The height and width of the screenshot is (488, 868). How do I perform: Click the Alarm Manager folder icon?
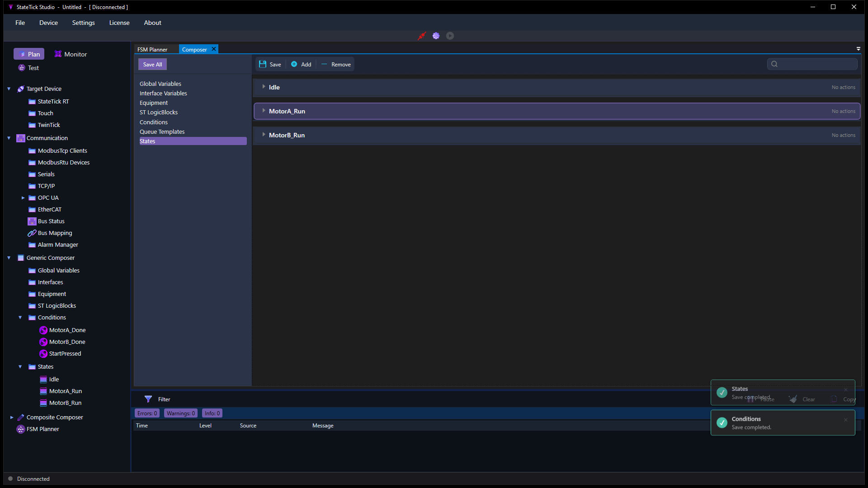(x=32, y=245)
